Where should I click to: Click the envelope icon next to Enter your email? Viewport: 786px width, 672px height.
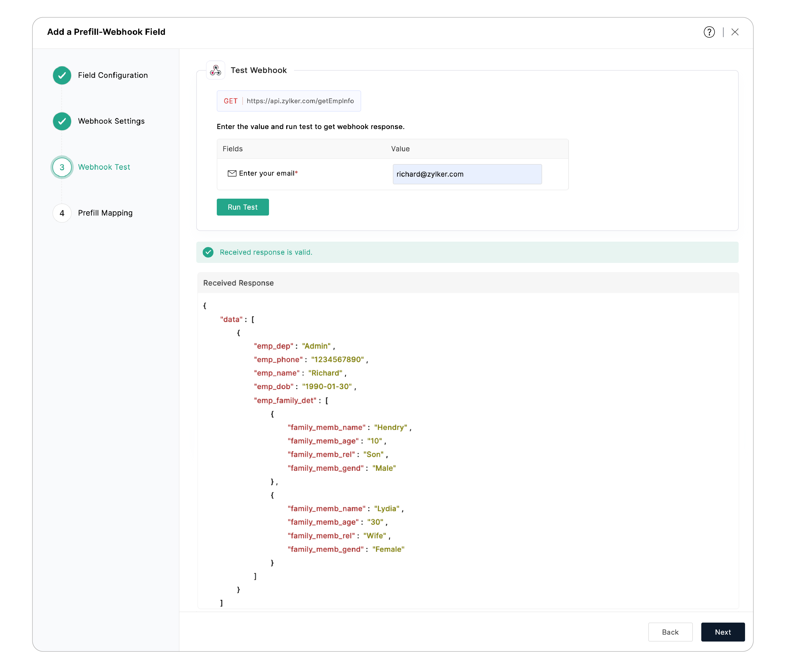click(232, 173)
